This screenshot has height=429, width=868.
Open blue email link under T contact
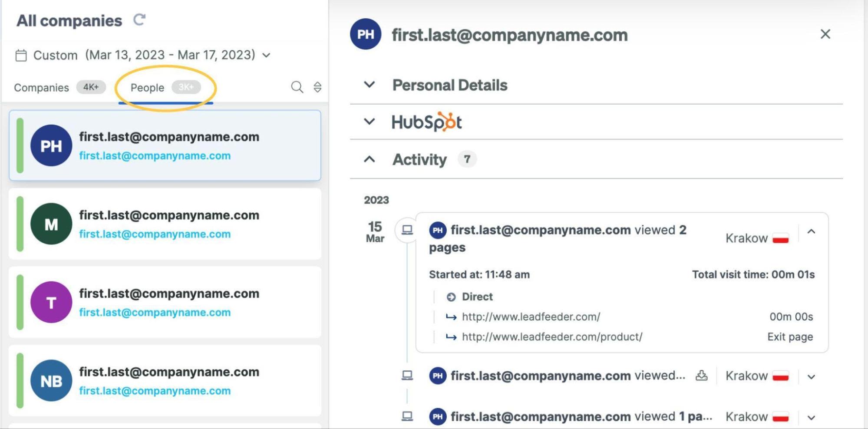155,313
